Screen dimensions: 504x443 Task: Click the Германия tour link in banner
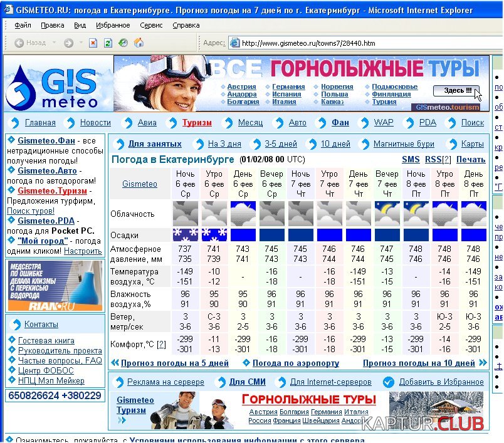[288, 86]
